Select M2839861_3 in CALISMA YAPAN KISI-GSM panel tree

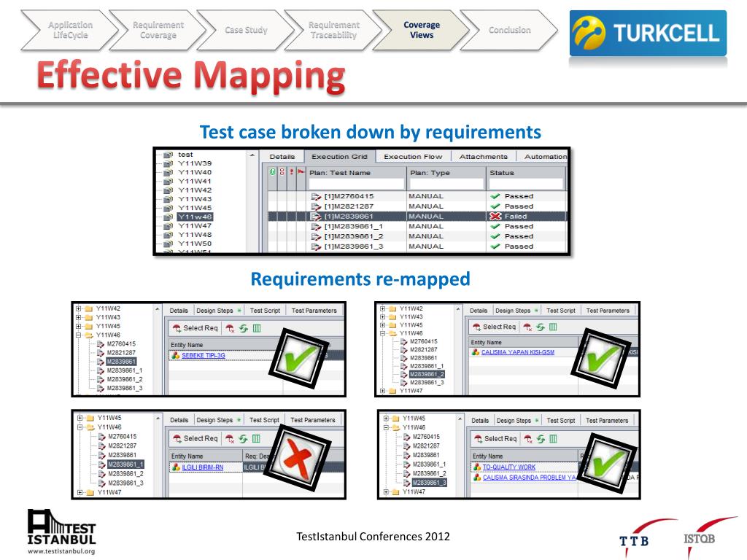[426, 382]
